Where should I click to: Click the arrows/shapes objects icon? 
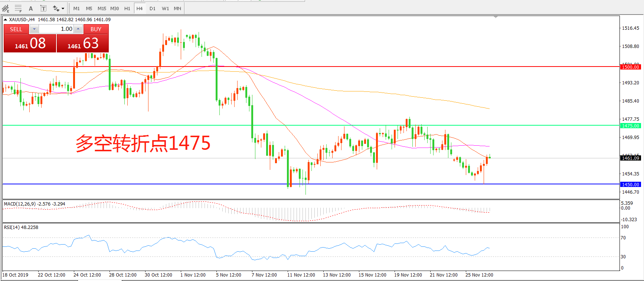pos(56,8)
